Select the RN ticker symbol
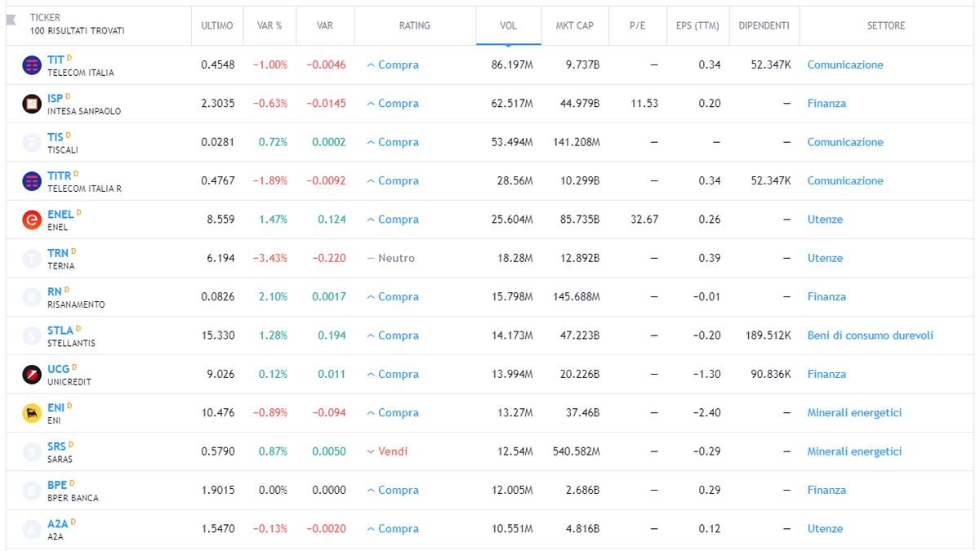The width and height of the screenshot is (980, 551). (x=54, y=292)
